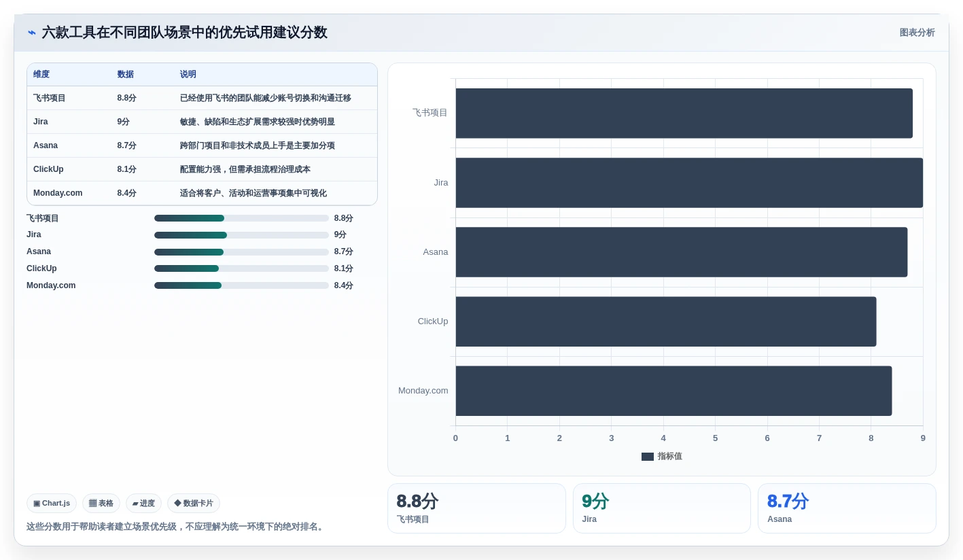The width and height of the screenshot is (963, 560).
Task: Click the Asana chart axis label
Action: [436, 251]
